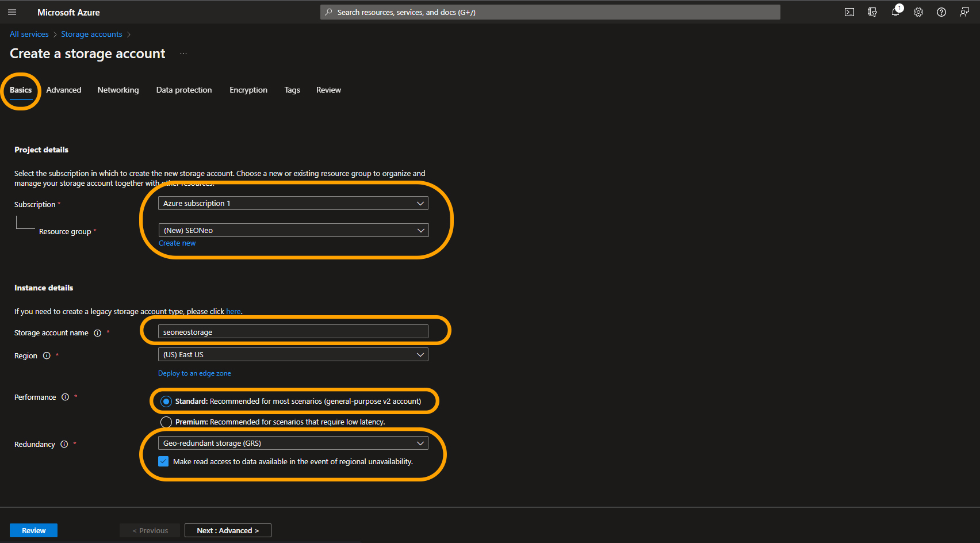
Task: Launch Cloud Shell from the top bar
Action: coord(849,12)
